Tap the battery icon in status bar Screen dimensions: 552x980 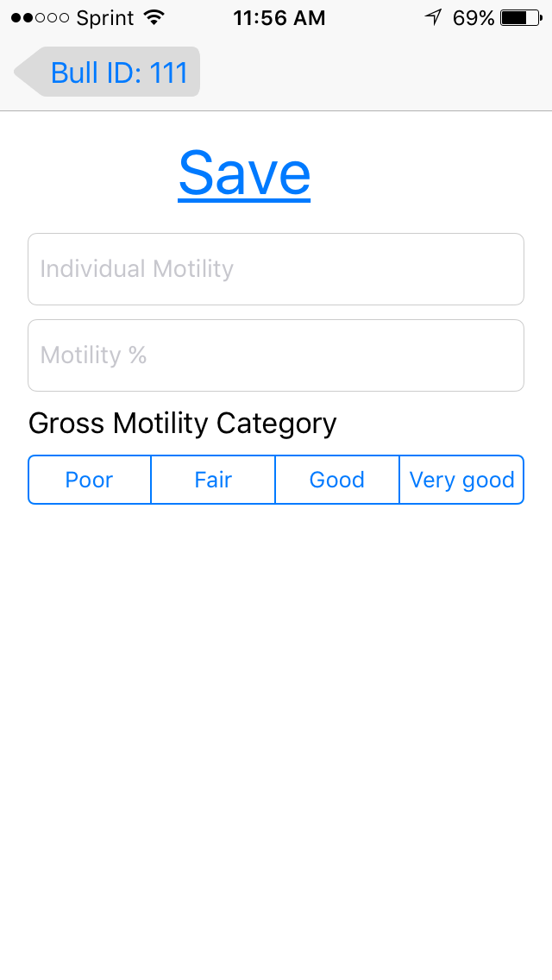(x=518, y=18)
